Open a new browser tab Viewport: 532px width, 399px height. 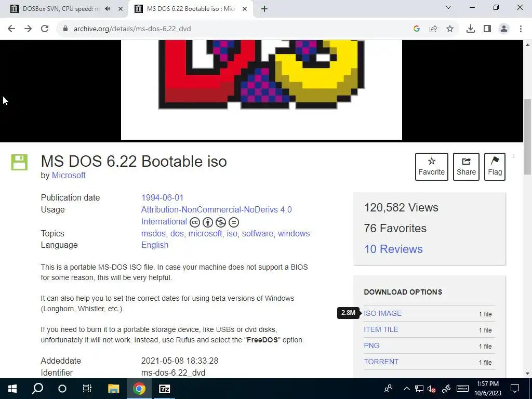pyautogui.click(x=264, y=9)
